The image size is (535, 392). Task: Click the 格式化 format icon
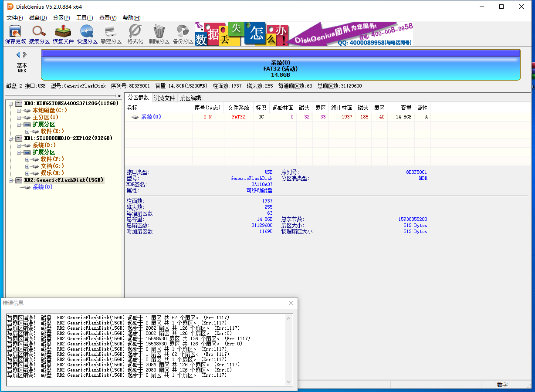tap(135, 34)
